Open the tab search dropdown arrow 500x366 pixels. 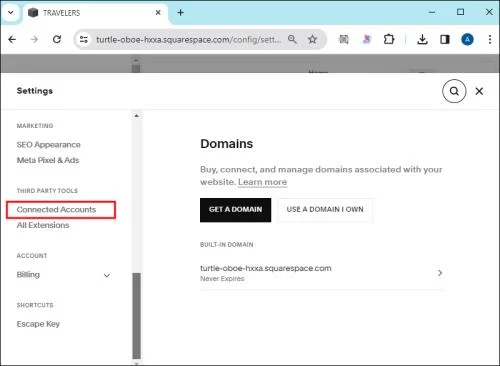[11, 13]
